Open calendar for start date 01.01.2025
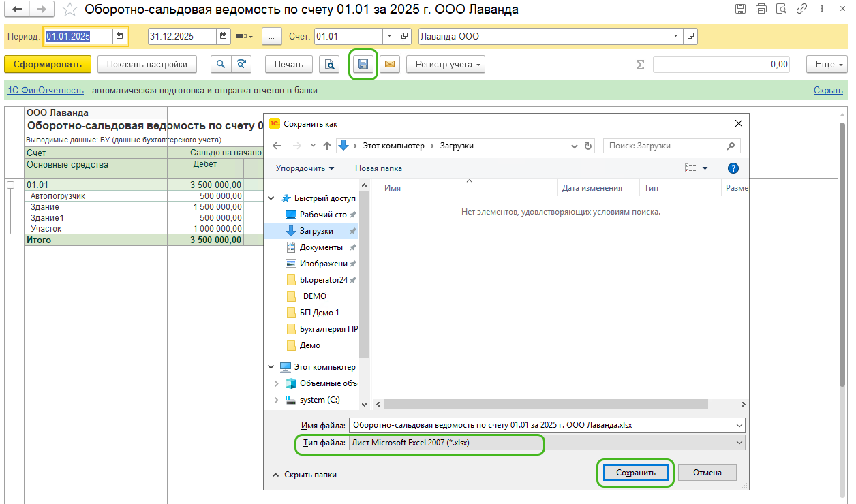The image size is (856, 504). point(120,36)
